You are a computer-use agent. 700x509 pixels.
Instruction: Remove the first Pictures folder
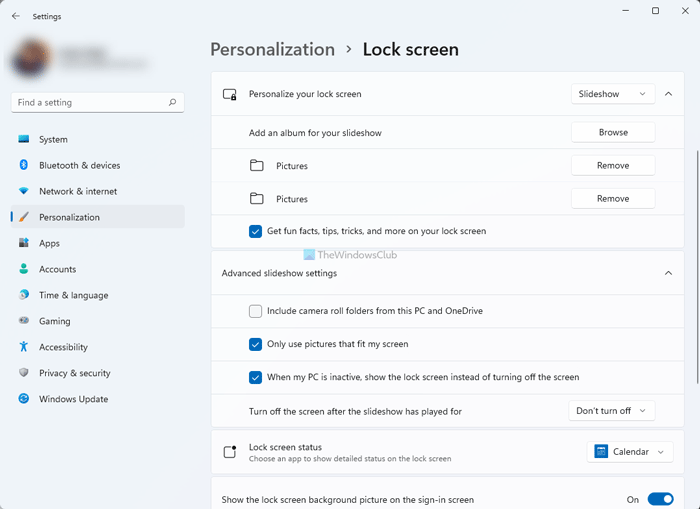pyautogui.click(x=613, y=166)
